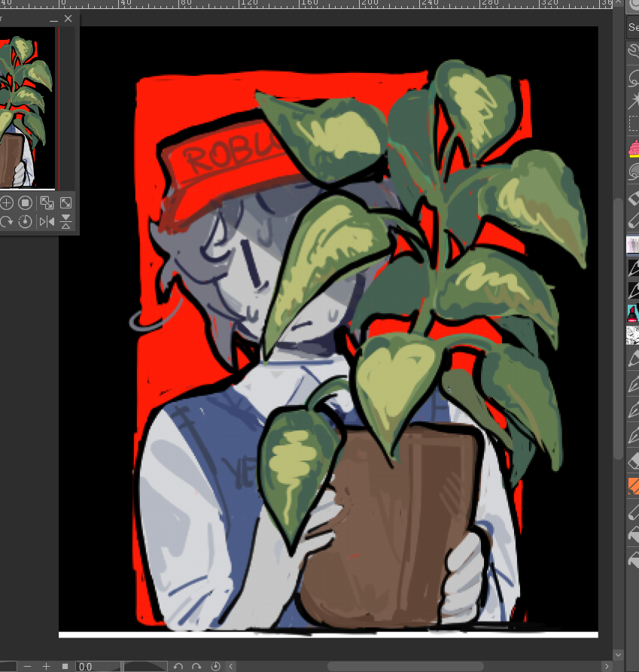Select the magic wand auto-select tool

[x=634, y=101]
